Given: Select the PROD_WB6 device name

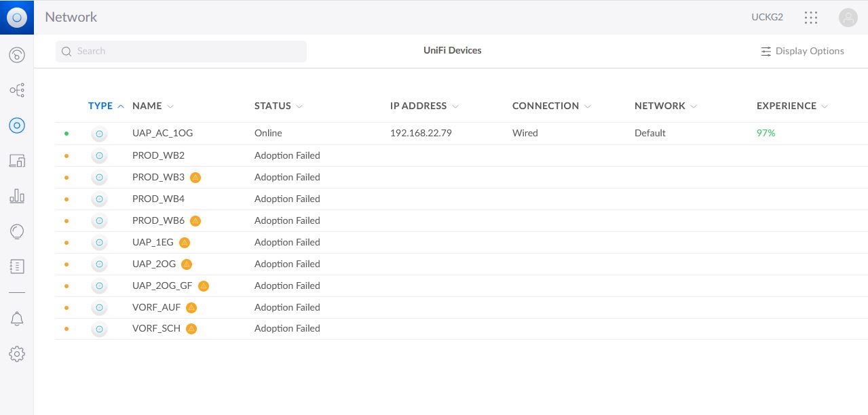Looking at the screenshot, I should click(158, 220).
